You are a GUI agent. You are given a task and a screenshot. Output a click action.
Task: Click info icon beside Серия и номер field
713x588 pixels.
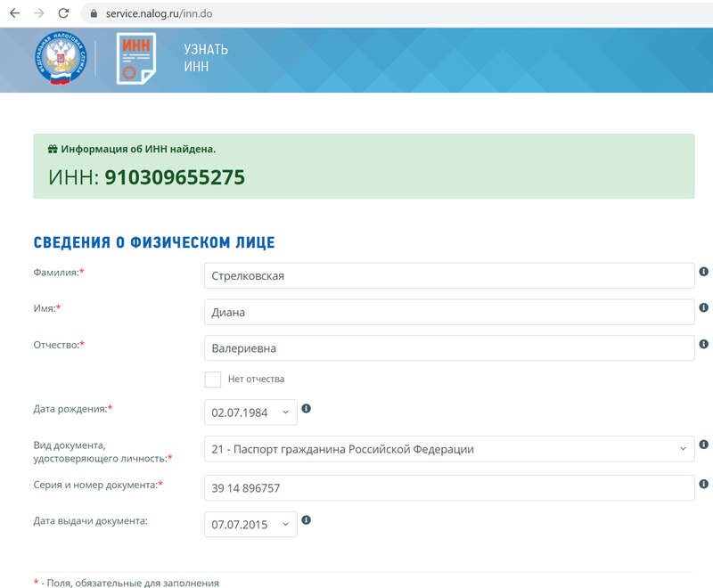click(x=704, y=484)
